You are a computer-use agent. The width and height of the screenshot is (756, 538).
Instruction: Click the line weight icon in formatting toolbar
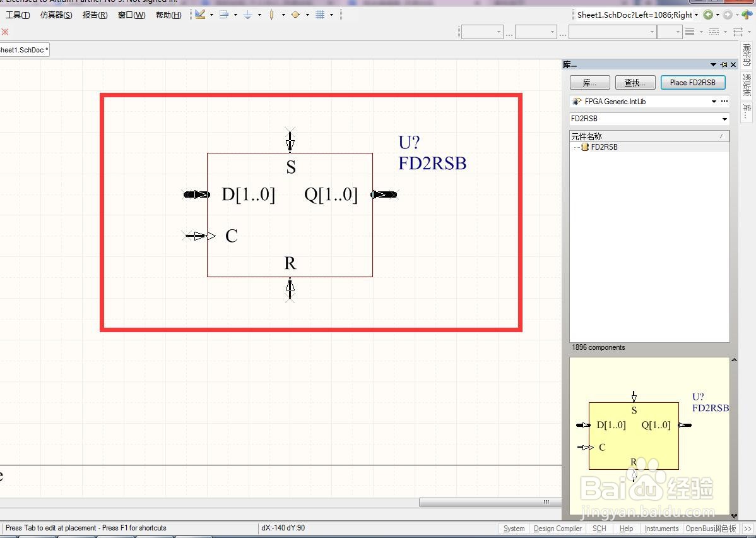click(x=690, y=32)
